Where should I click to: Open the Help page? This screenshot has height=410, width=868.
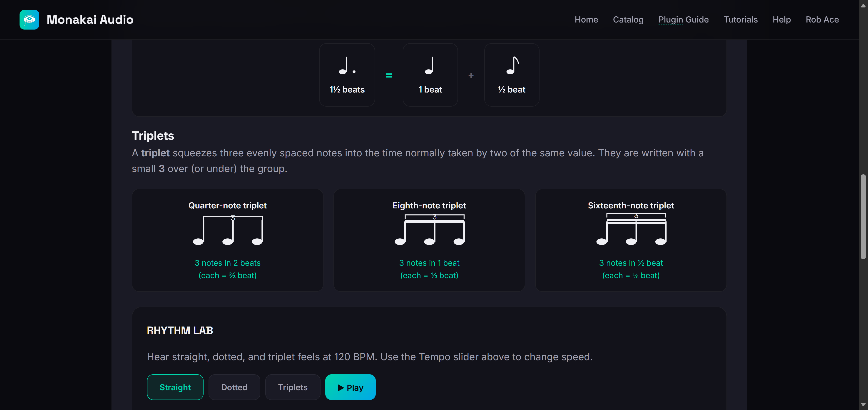click(x=781, y=20)
